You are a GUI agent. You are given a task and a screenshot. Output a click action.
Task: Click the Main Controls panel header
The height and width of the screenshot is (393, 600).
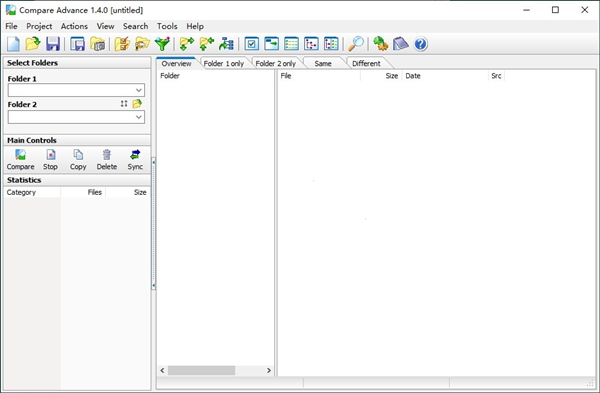[x=77, y=140]
